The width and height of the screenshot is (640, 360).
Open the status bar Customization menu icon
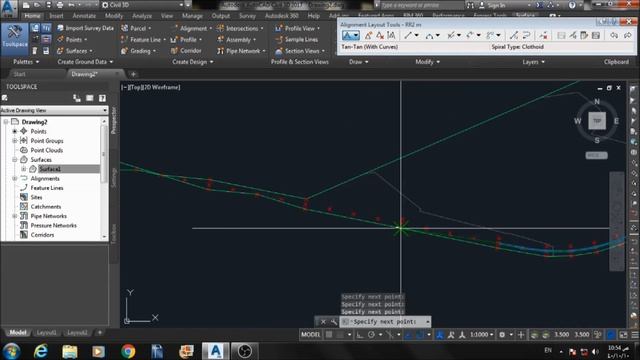(635, 335)
